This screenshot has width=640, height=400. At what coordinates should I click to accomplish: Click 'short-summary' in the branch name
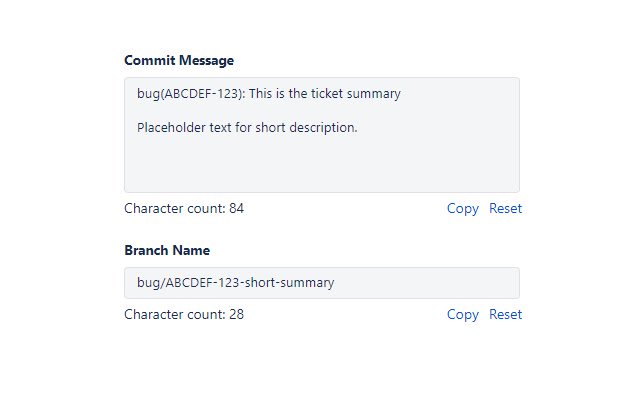point(289,282)
